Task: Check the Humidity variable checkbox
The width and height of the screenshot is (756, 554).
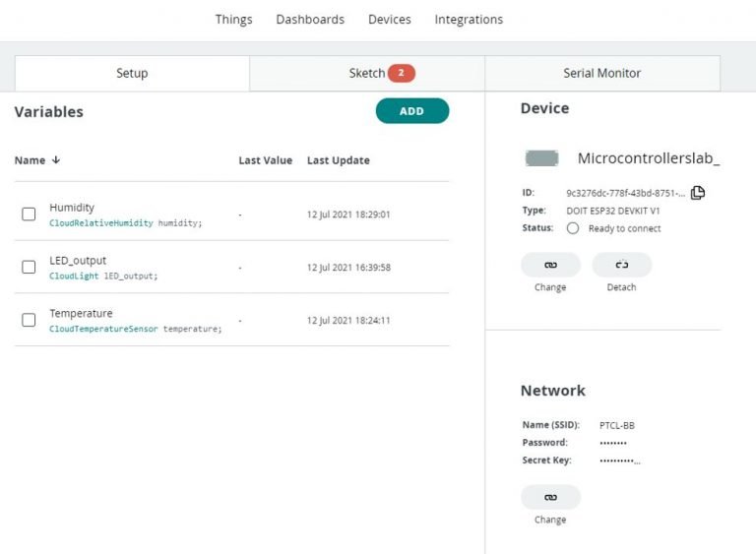Action: (x=29, y=214)
